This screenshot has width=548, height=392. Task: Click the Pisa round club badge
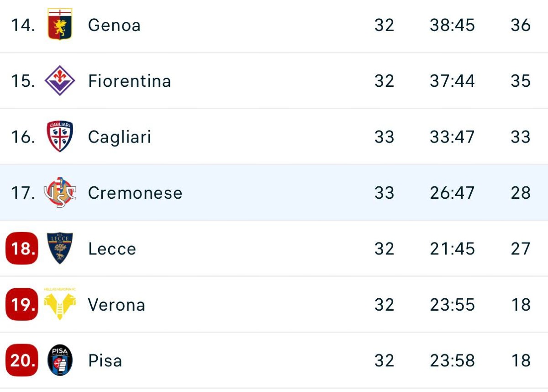[60, 360]
